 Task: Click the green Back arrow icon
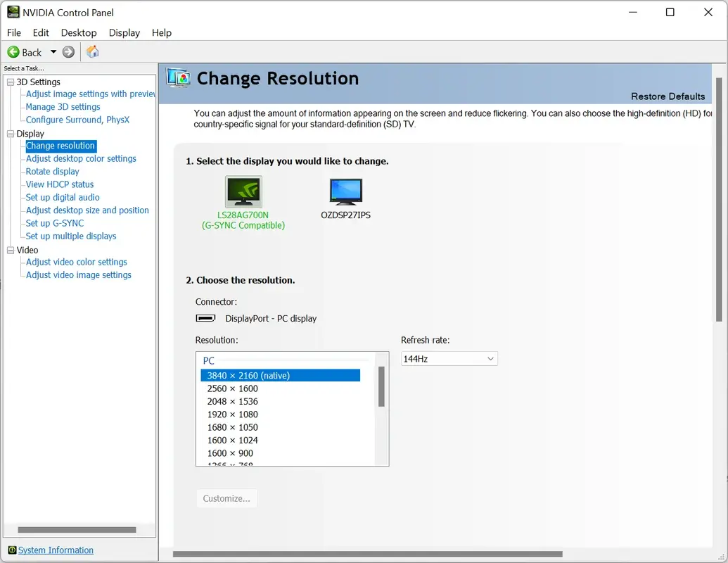coord(13,51)
